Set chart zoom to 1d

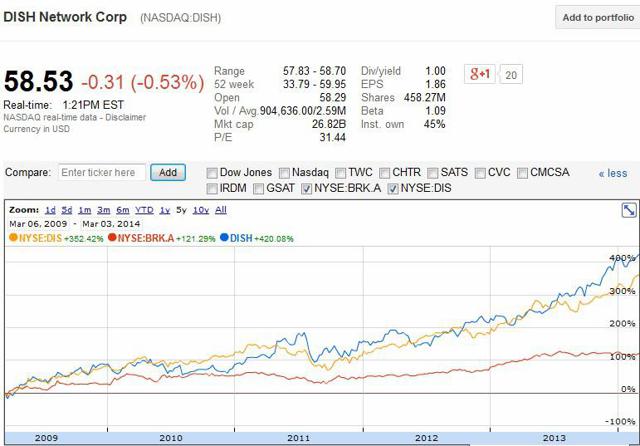coord(50,210)
